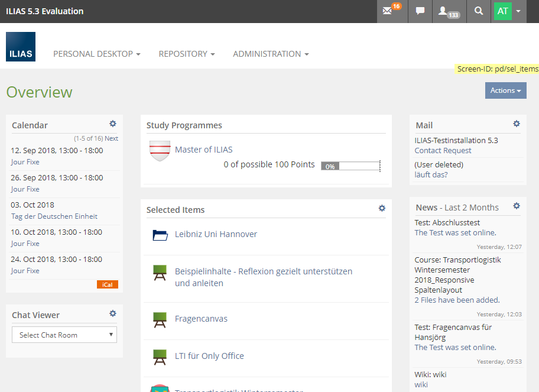
Task: Open the Personal Desktop menu
Action: pyautogui.click(x=96, y=54)
